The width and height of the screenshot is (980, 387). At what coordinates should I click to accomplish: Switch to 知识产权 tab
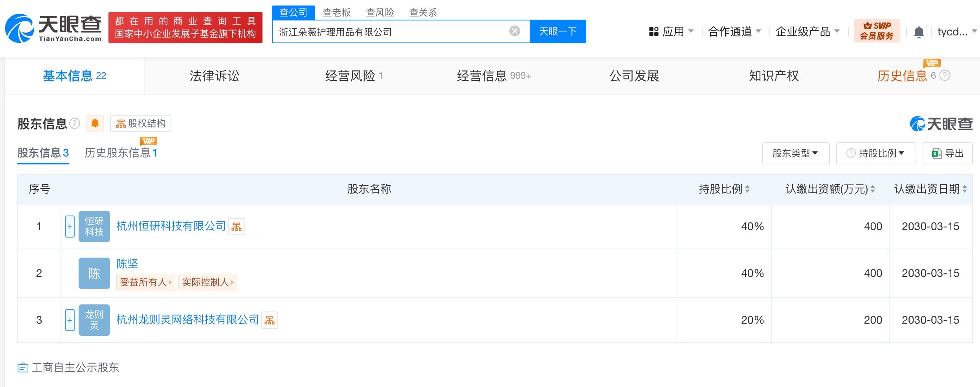coord(774,76)
